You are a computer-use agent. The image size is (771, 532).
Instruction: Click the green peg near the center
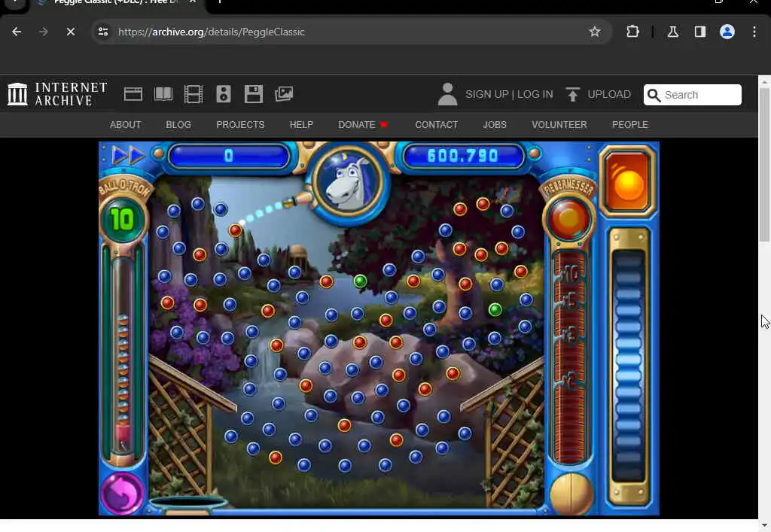click(360, 281)
